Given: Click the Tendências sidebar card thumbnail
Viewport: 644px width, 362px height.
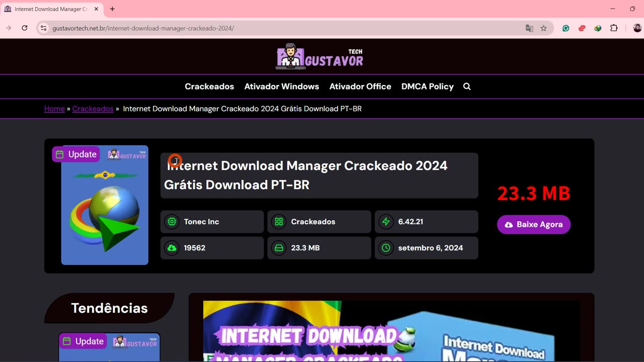Looking at the screenshot, I should [x=110, y=347].
